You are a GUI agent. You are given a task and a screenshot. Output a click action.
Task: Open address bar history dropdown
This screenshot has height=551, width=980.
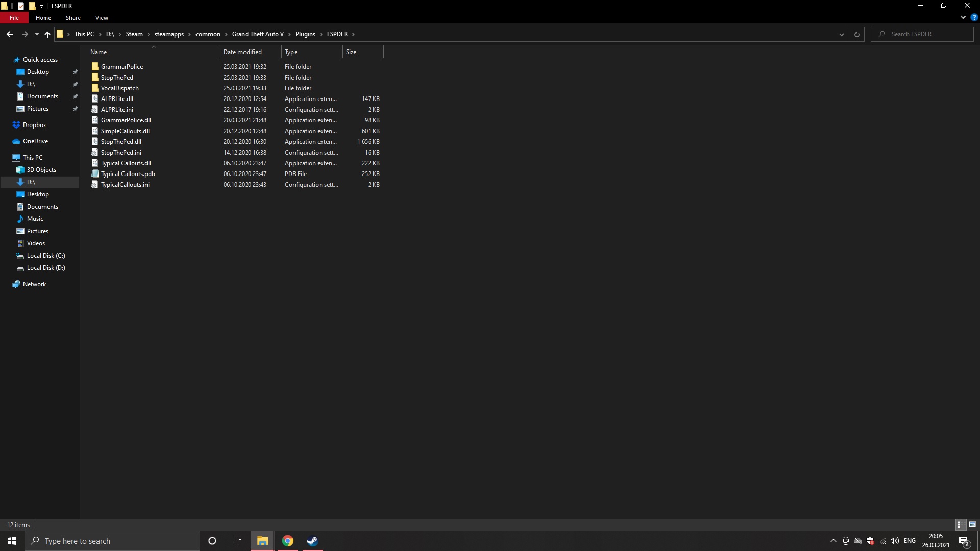coord(841,34)
